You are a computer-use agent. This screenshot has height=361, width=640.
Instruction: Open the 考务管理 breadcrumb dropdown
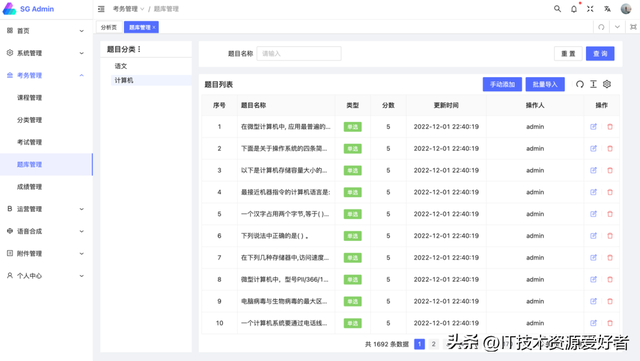point(129,9)
